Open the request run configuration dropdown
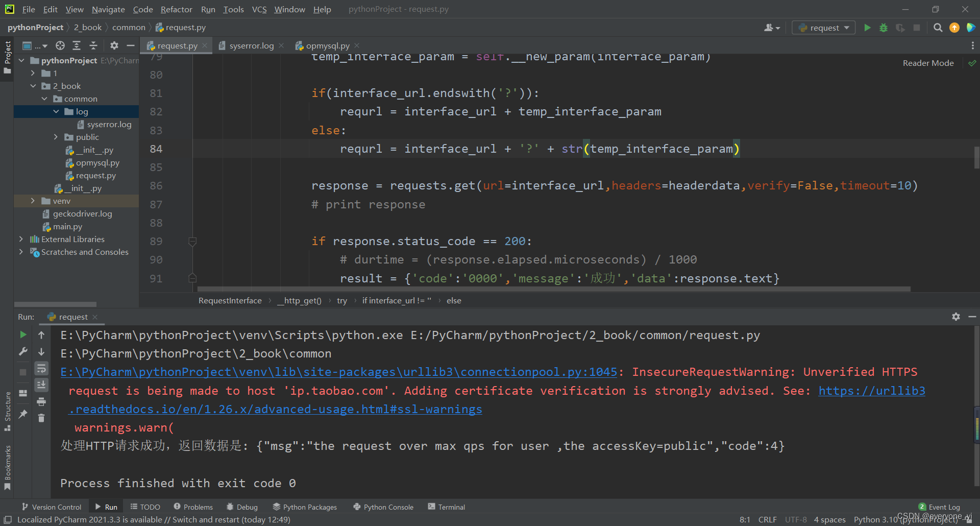The height and width of the screenshot is (526, 980). click(x=824, y=28)
